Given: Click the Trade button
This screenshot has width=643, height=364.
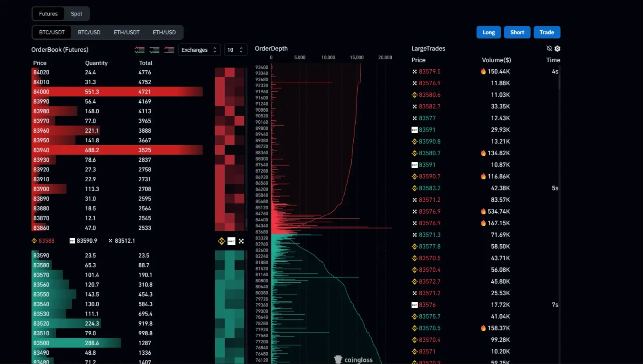Looking at the screenshot, I should [547, 32].
